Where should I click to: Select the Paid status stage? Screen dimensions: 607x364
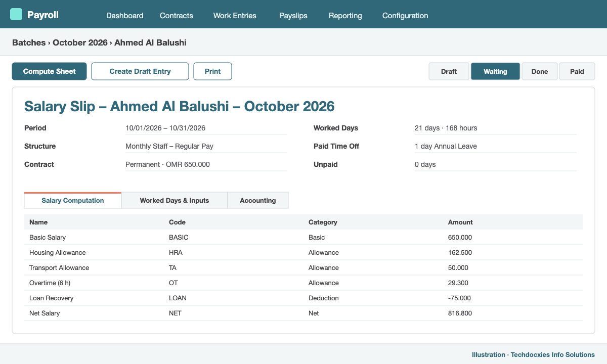point(577,71)
